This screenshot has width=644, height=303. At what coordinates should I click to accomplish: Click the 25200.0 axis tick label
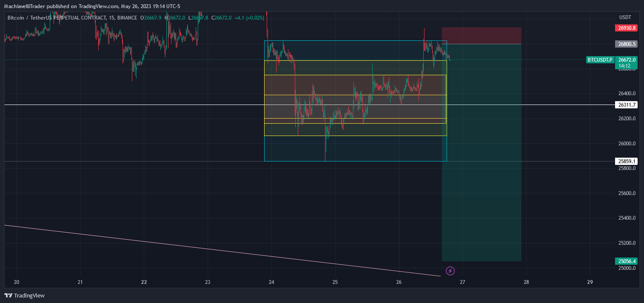pos(627,243)
